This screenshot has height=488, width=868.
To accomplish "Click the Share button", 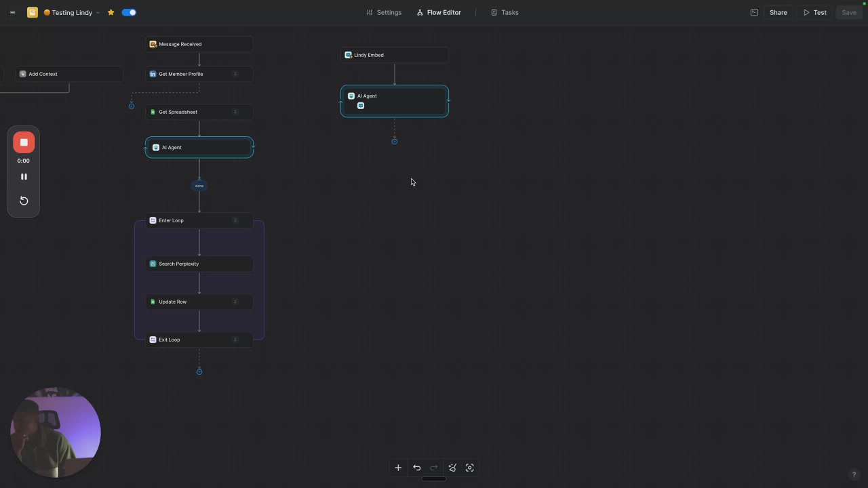I will [778, 12].
